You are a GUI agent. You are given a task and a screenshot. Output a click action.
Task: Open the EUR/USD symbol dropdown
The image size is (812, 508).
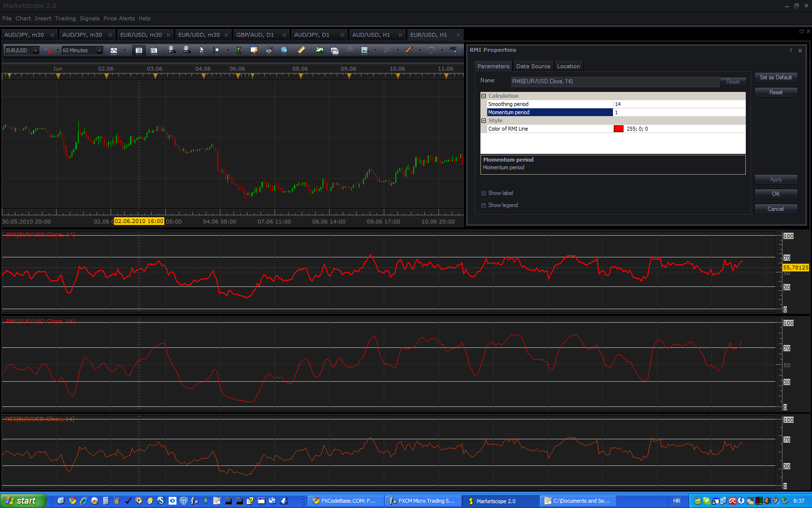coord(35,50)
